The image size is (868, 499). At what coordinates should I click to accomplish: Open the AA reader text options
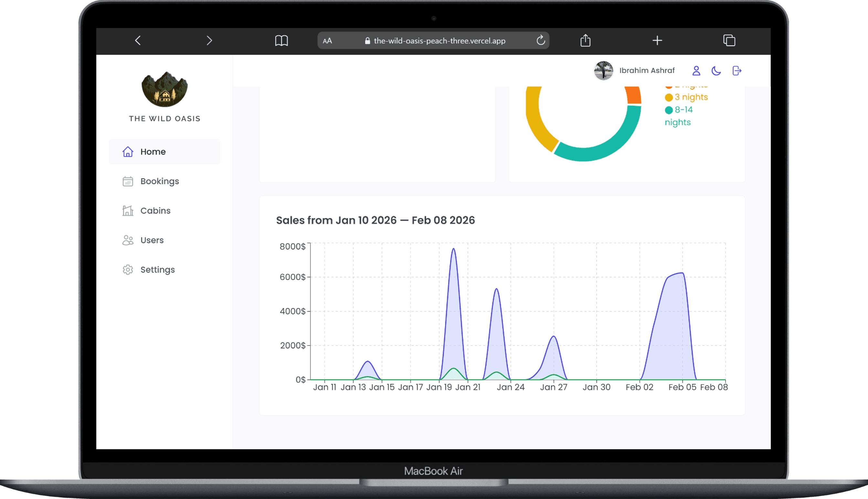327,41
